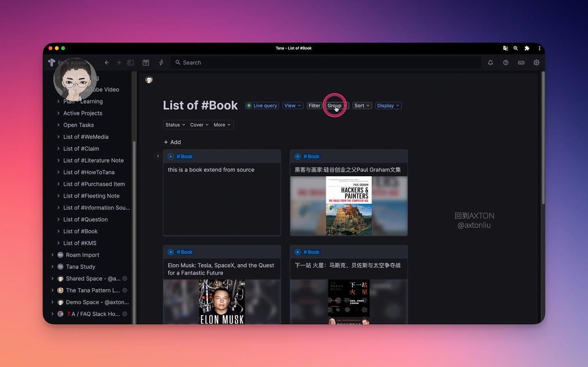Open the Cover filter dropdown

[x=199, y=125]
